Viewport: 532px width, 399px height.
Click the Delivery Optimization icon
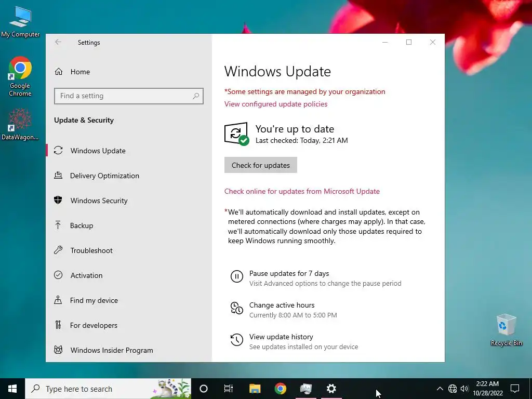[x=58, y=176]
